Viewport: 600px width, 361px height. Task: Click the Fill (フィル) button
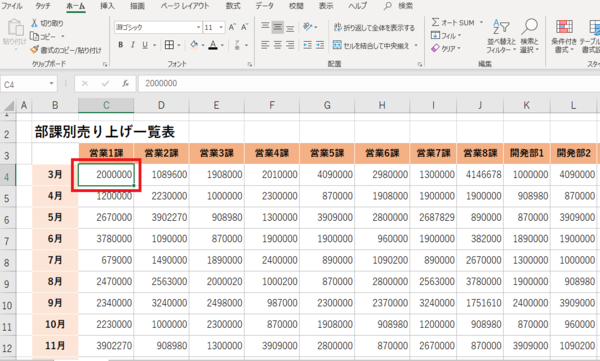pyautogui.click(x=446, y=36)
